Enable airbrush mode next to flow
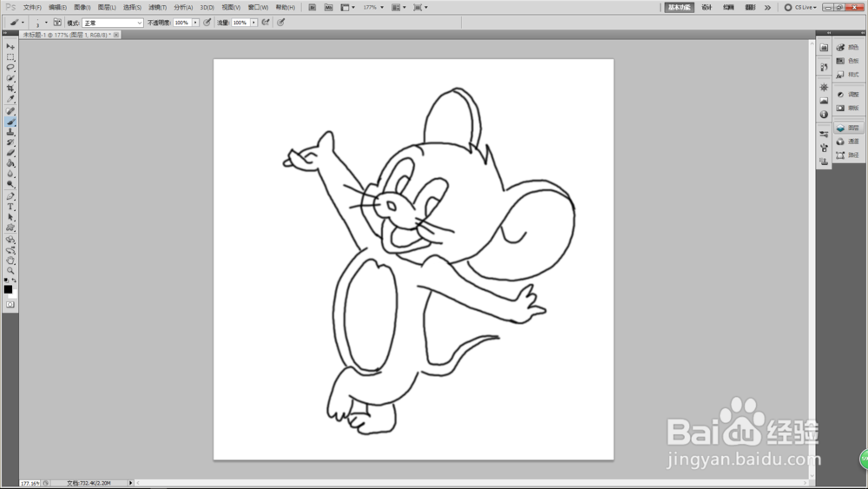The width and height of the screenshot is (868, 489). [266, 23]
